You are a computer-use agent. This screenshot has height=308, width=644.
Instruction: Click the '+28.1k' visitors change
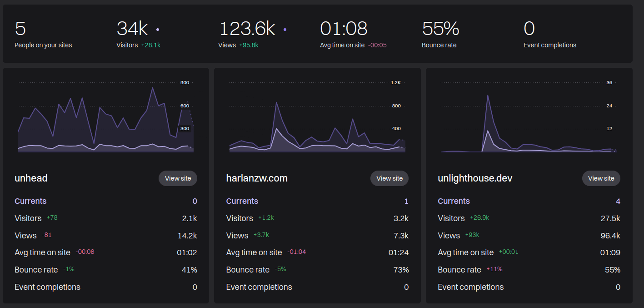coord(151,45)
